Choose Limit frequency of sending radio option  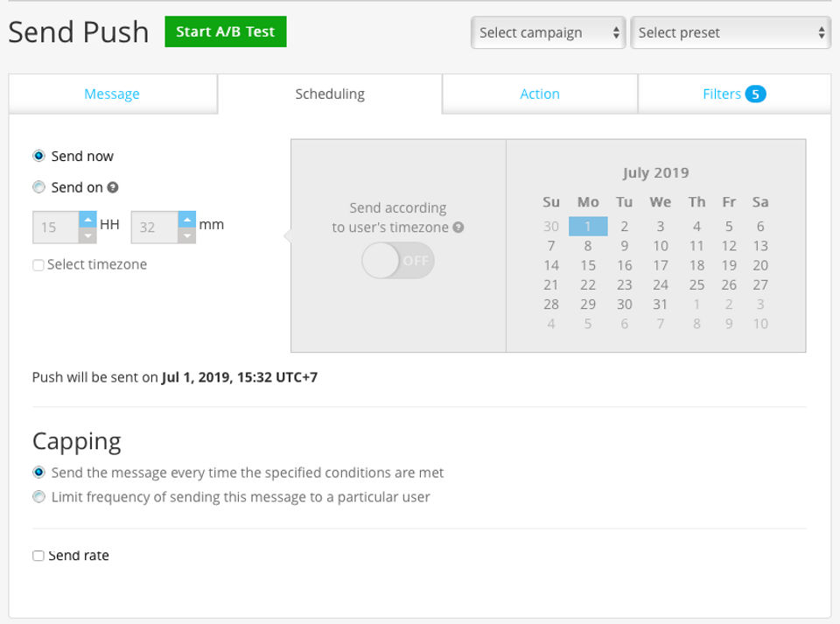pos(38,497)
